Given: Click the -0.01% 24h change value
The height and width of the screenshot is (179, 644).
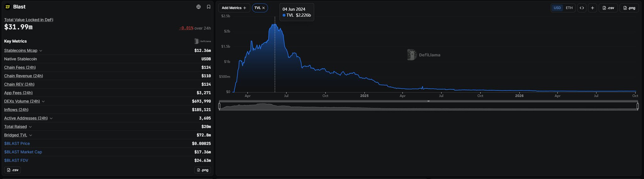Looking at the screenshot, I should [x=186, y=28].
